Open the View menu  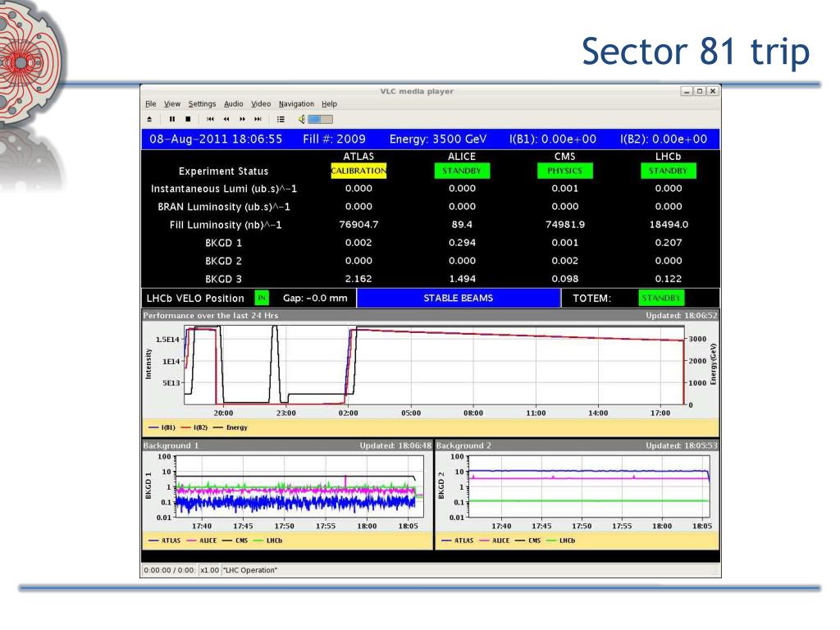coord(172,104)
